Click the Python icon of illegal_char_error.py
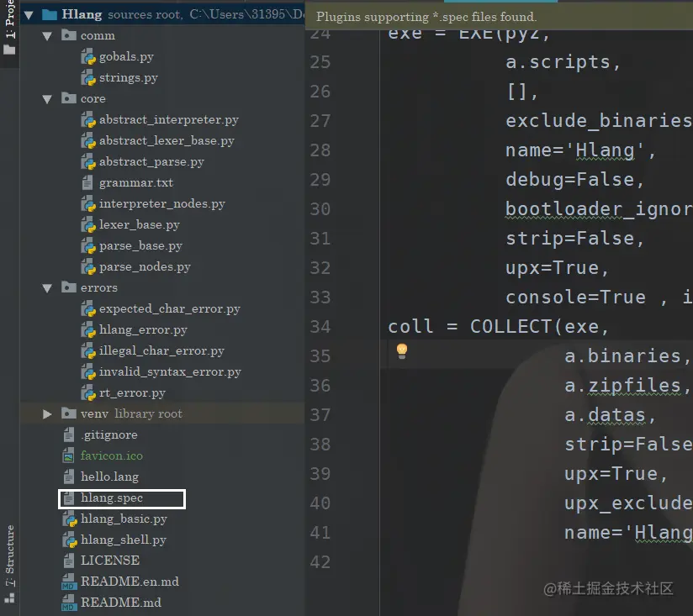 [88, 351]
